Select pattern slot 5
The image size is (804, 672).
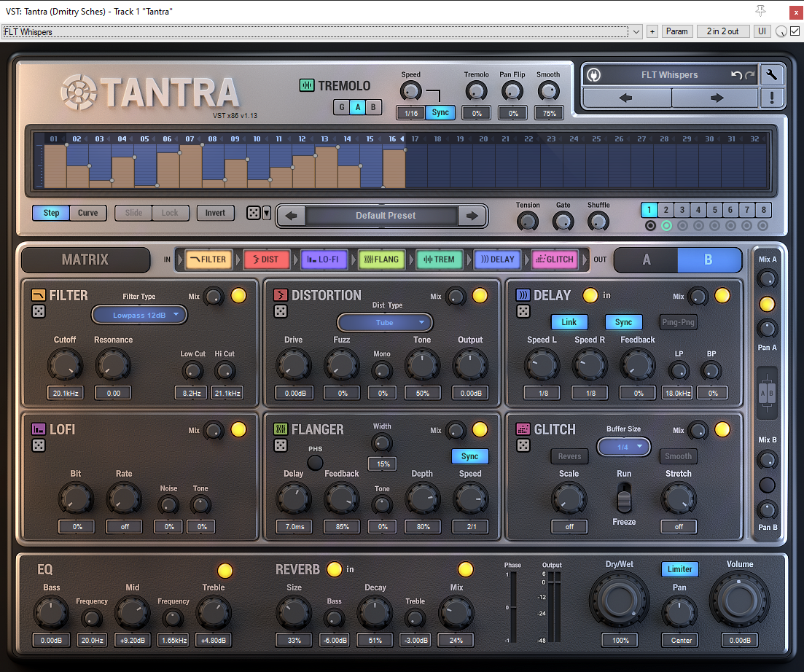pos(714,210)
